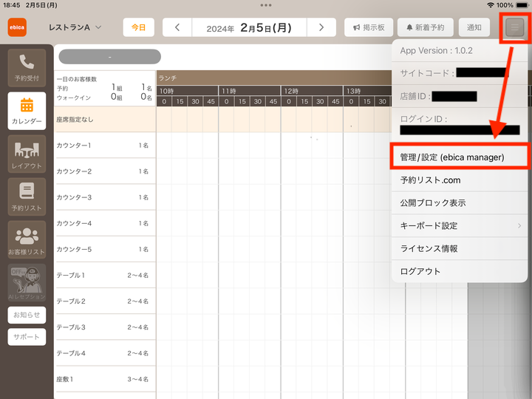Click the サイトコード row
This screenshot has height=399, width=532.
point(460,73)
